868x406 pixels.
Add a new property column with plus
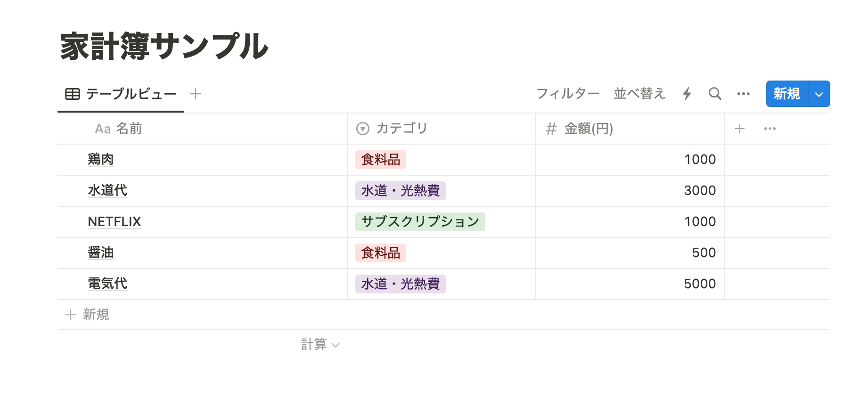coord(740,129)
